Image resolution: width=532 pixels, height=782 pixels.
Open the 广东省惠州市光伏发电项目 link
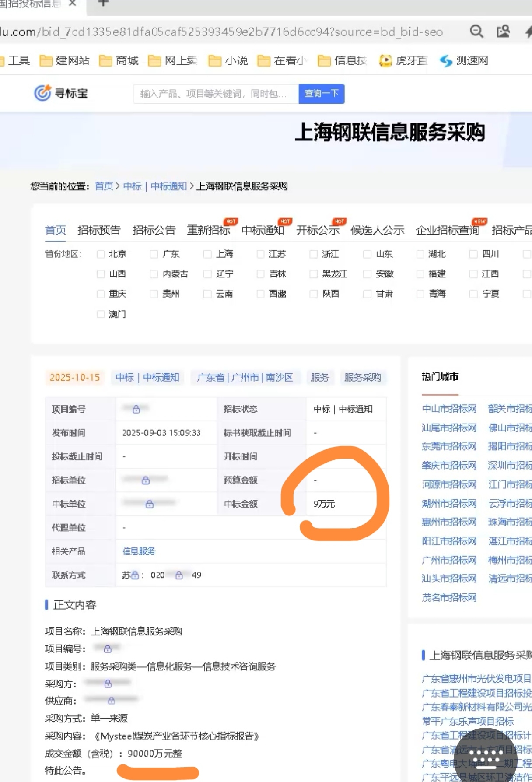476,679
